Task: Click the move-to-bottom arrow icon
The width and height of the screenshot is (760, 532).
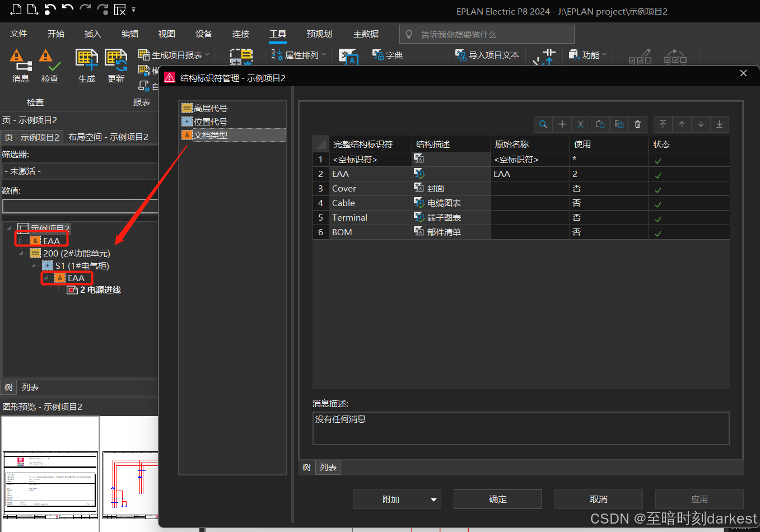Action: [x=720, y=124]
